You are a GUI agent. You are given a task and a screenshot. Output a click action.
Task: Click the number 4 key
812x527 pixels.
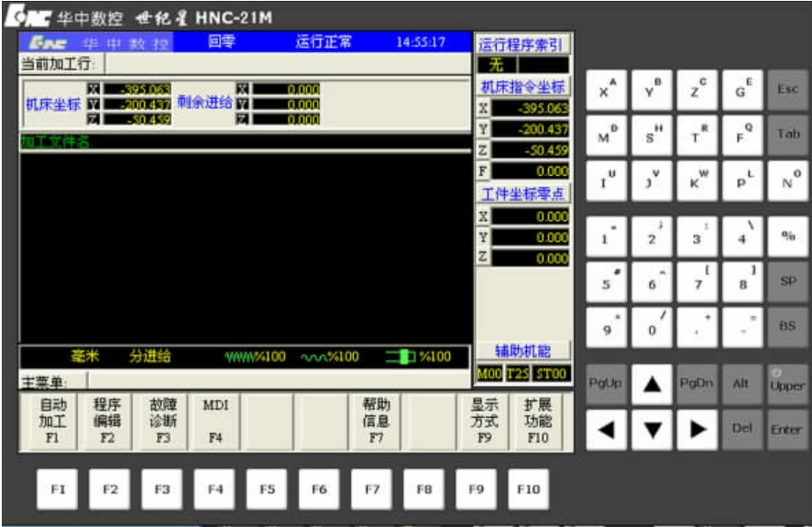[x=742, y=237]
